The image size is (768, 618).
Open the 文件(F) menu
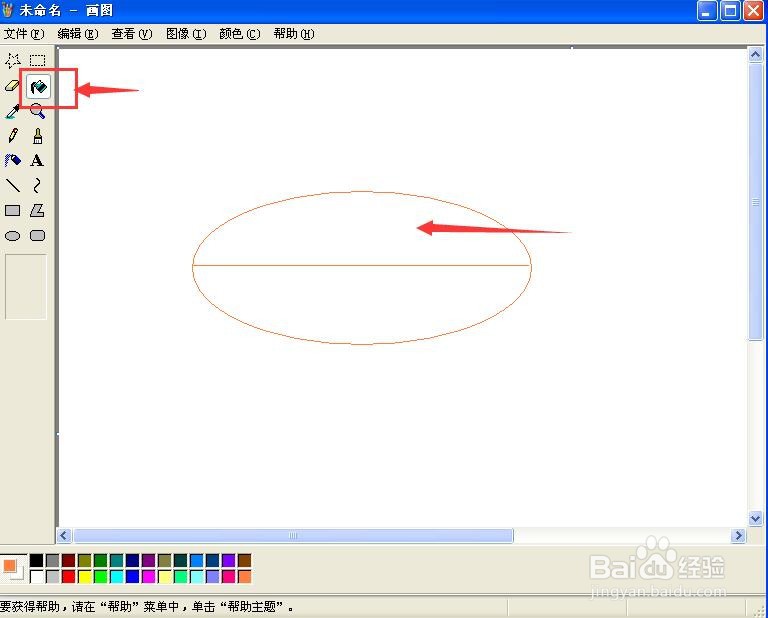[x=24, y=34]
